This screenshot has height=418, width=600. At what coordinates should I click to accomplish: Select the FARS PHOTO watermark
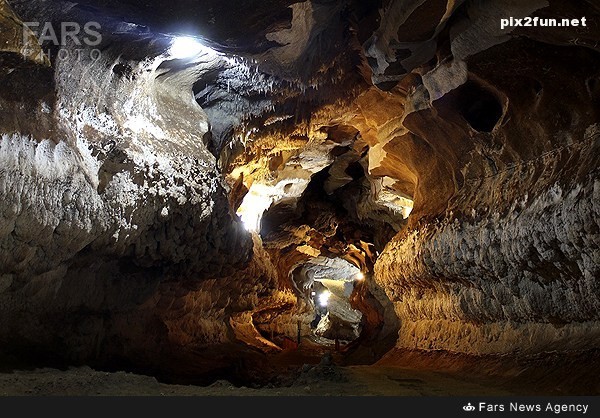pyautogui.click(x=63, y=38)
